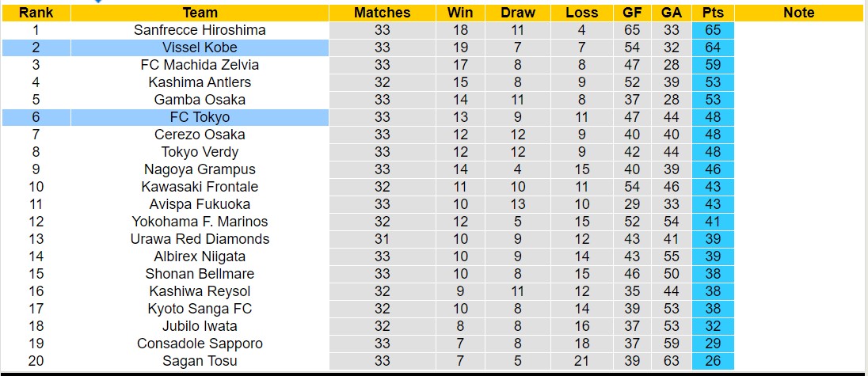868x376 pixels.
Task: Sort by the Matches column header
Action: [383, 13]
